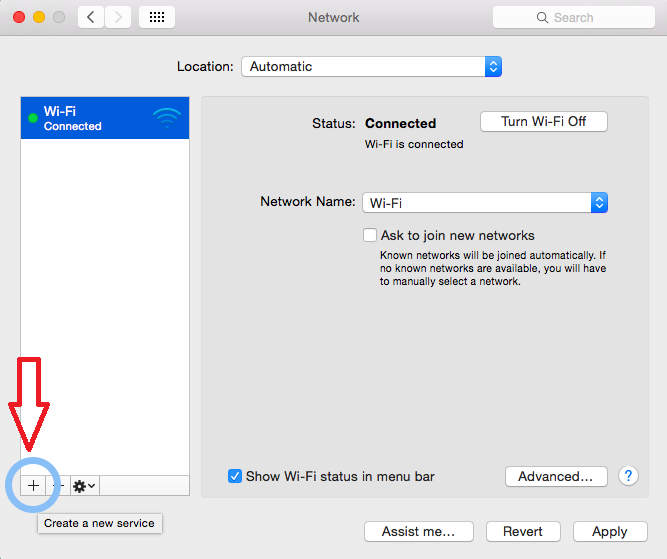Image resolution: width=667 pixels, height=559 pixels.
Task: Enable Ask to join new networks
Action: click(x=370, y=236)
